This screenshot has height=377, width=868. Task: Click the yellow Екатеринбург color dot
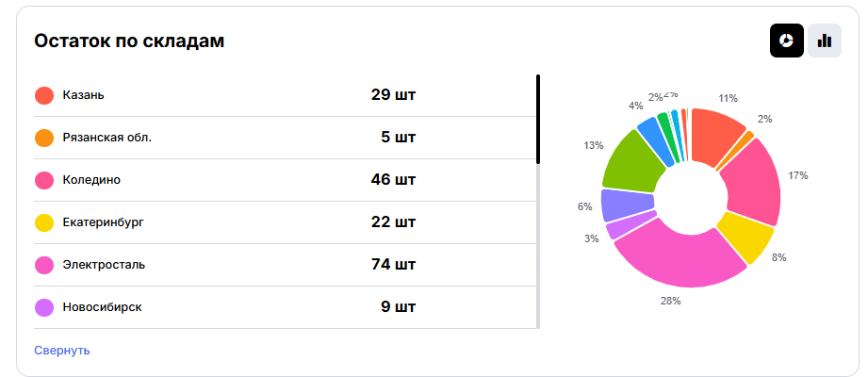44,222
